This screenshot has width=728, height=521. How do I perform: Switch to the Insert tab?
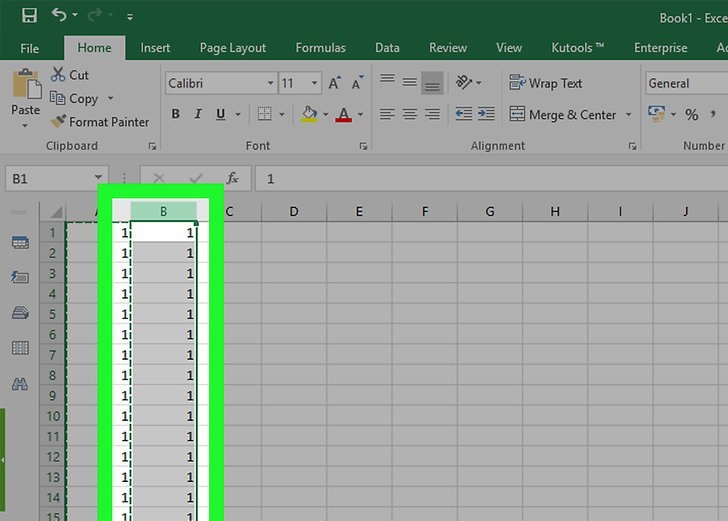point(155,48)
